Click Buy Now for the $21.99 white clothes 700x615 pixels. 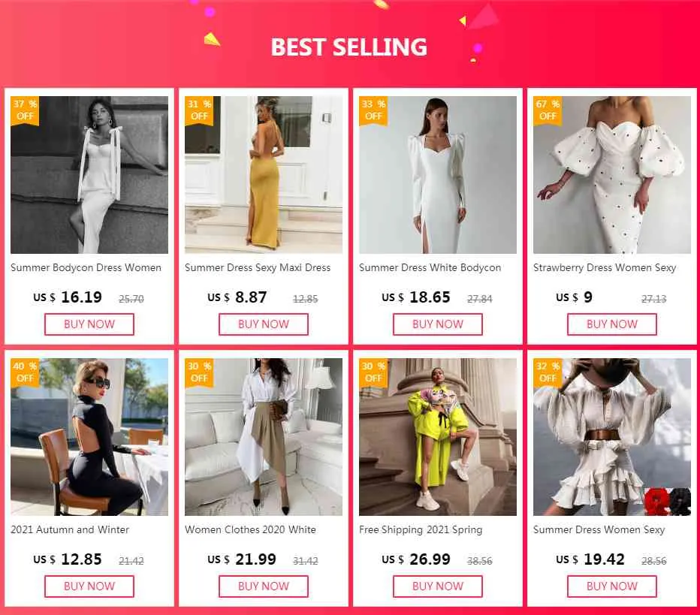pos(264,586)
